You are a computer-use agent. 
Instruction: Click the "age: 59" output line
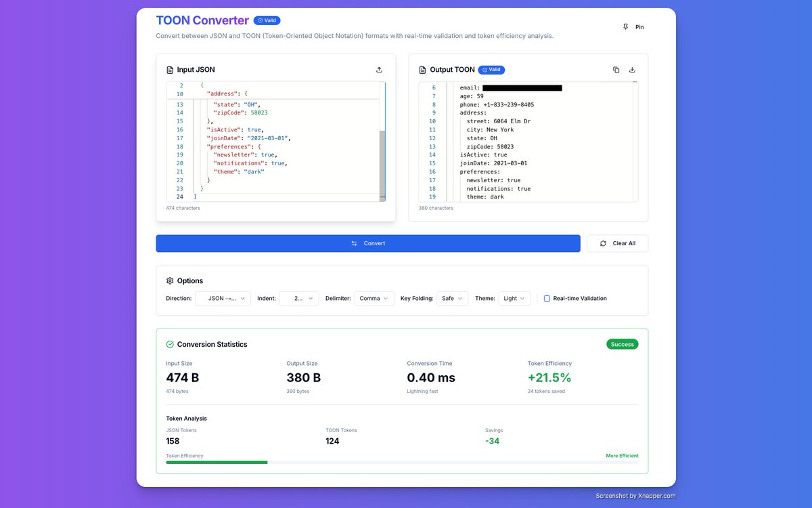point(472,96)
